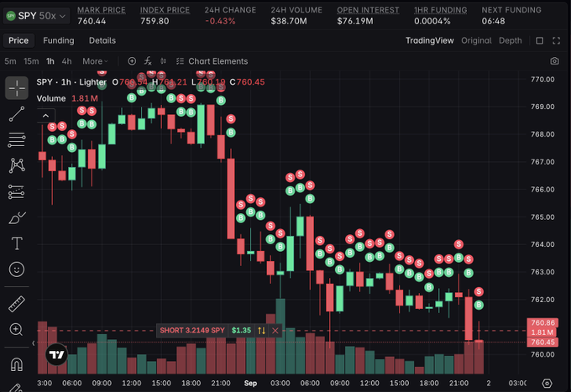Screen dimensions: 571x392
Task: Set timeframe to 4h
Action: [66, 61]
